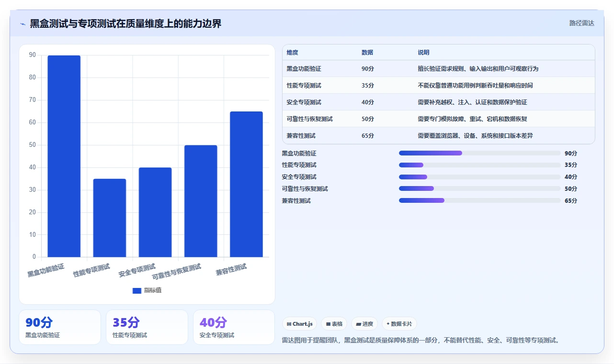The width and height of the screenshot is (614, 364).
Task: Click the 黑盒功能验证 progress bar
Action: click(479, 153)
